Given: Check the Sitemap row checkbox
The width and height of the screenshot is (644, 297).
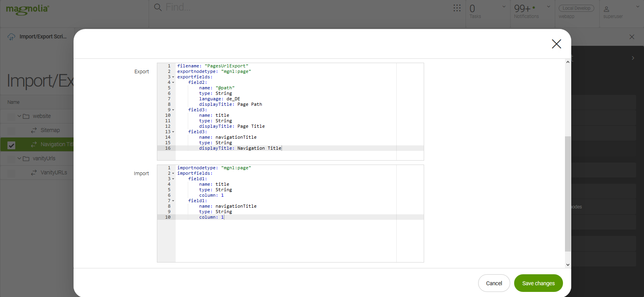Looking at the screenshot, I should tap(11, 131).
